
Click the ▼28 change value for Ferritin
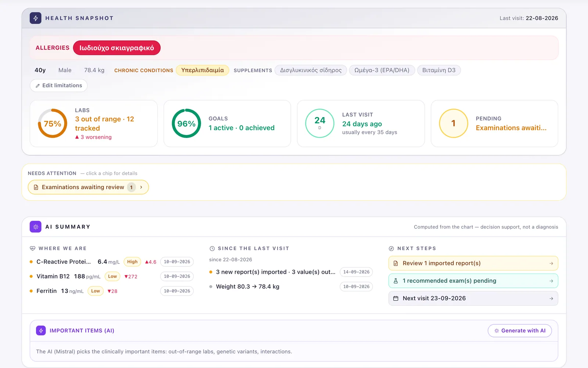(112, 291)
